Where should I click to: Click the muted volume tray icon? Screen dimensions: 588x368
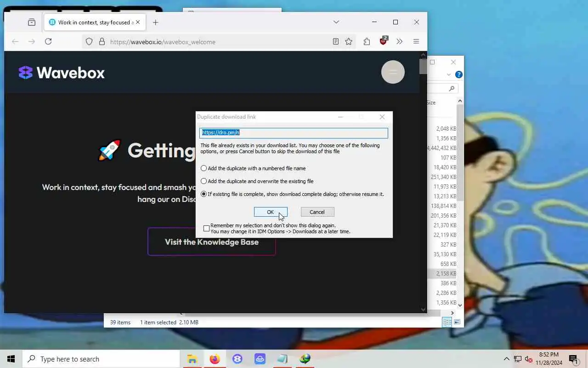coord(528,359)
